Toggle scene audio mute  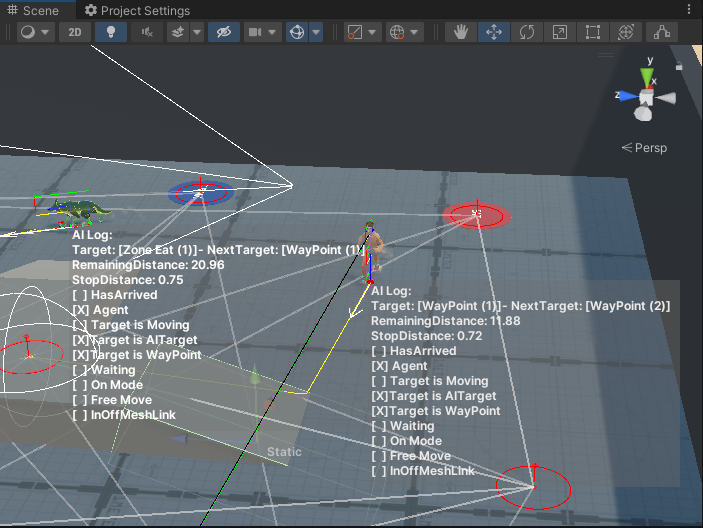coord(148,32)
